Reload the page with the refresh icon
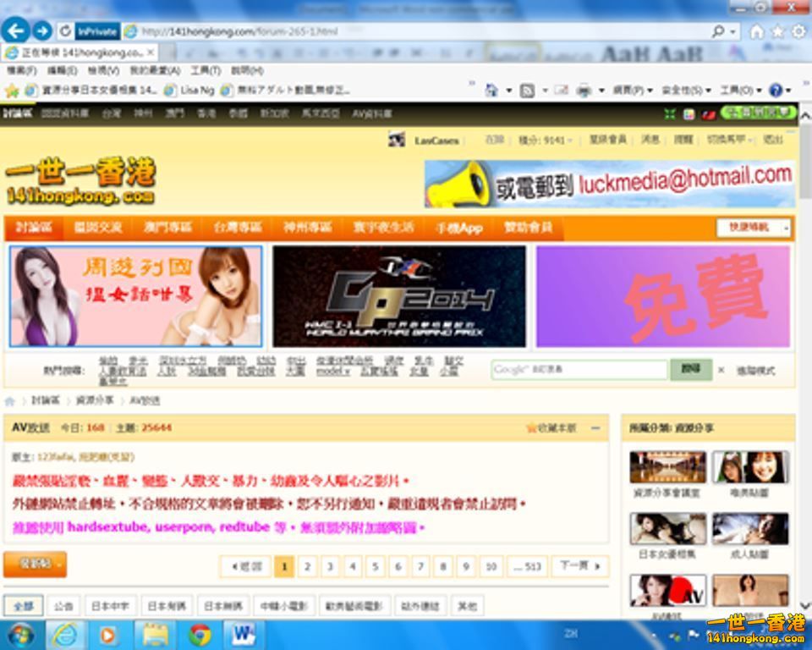The height and width of the screenshot is (650, 812). [x=65, y=31]
